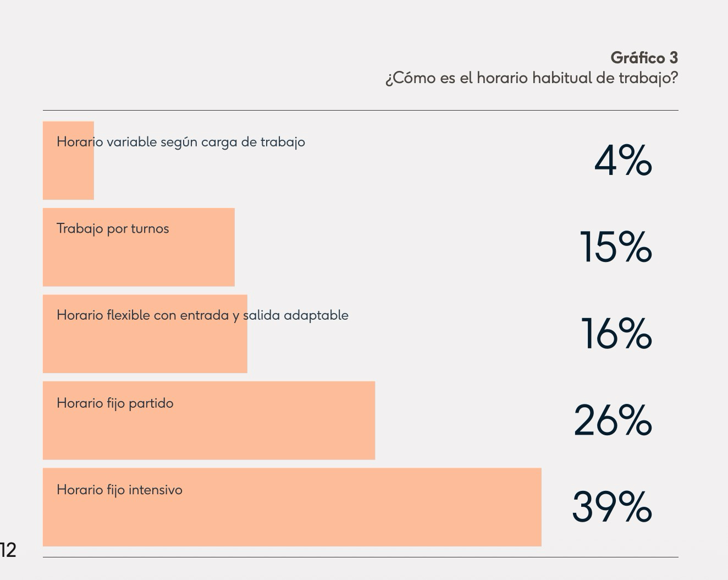Select the "Horario fijo partido" label text
This screenshot has height=580, width=728.
point(115,403)
